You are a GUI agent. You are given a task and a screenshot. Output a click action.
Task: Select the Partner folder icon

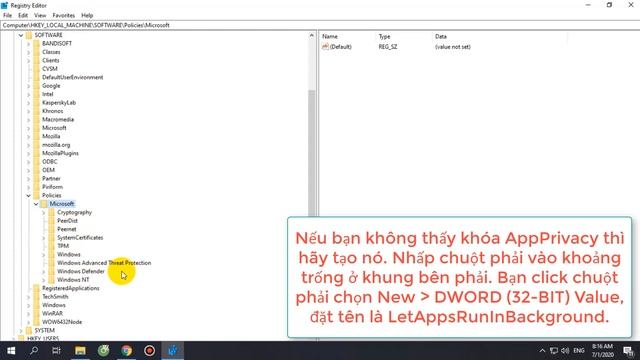click(36, 179)
